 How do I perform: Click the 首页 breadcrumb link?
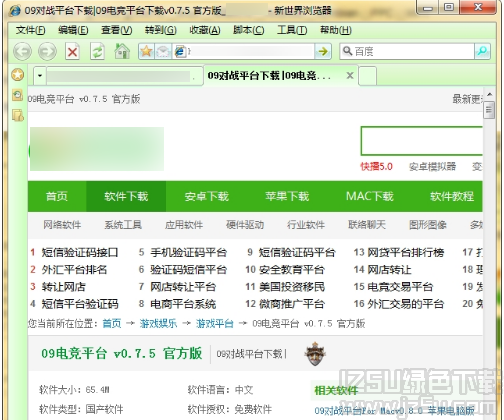tap(112, 323)
